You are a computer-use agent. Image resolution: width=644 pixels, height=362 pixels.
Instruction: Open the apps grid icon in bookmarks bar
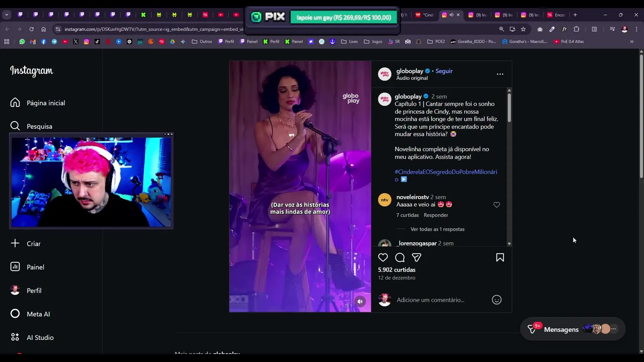pyautogui.click(x=7, y=41)
